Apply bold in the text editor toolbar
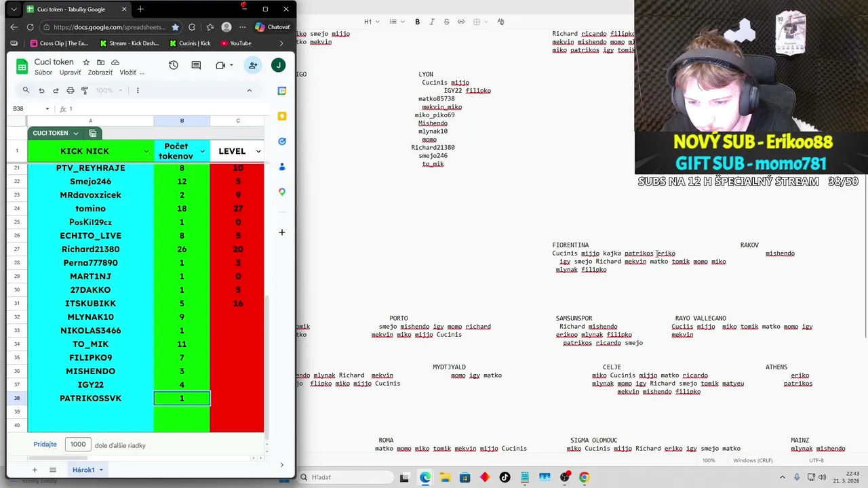 [417, 22]
